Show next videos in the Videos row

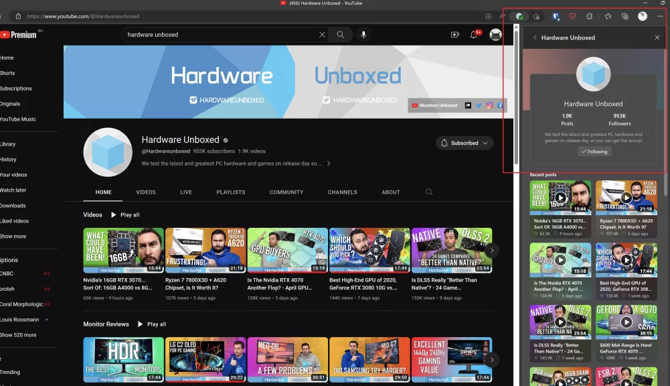tap(492, 250)
